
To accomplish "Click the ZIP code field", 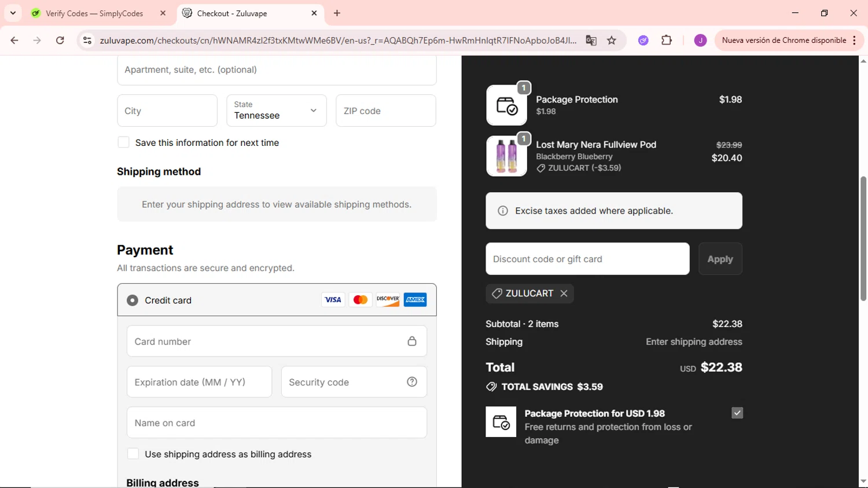I will click(x=386, y=111).
